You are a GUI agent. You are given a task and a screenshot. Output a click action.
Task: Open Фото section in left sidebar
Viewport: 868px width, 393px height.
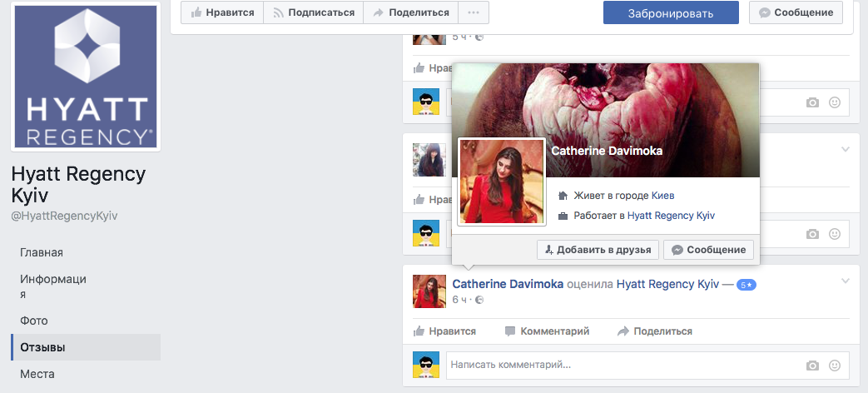34,321
